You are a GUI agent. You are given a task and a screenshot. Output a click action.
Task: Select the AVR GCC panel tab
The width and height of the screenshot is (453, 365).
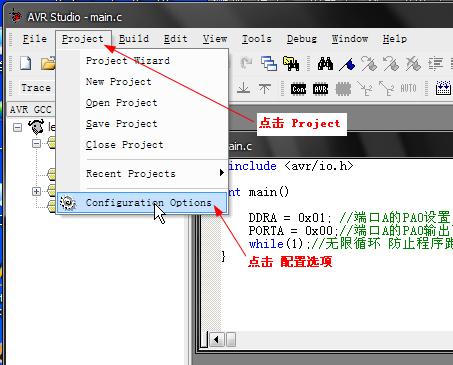pos(30,110)
